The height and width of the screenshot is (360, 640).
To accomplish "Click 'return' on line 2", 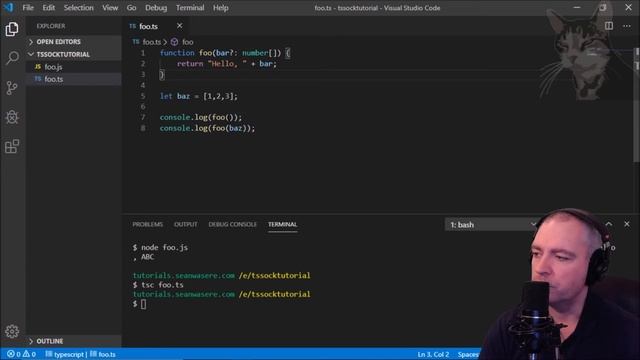I will point(190,64).
